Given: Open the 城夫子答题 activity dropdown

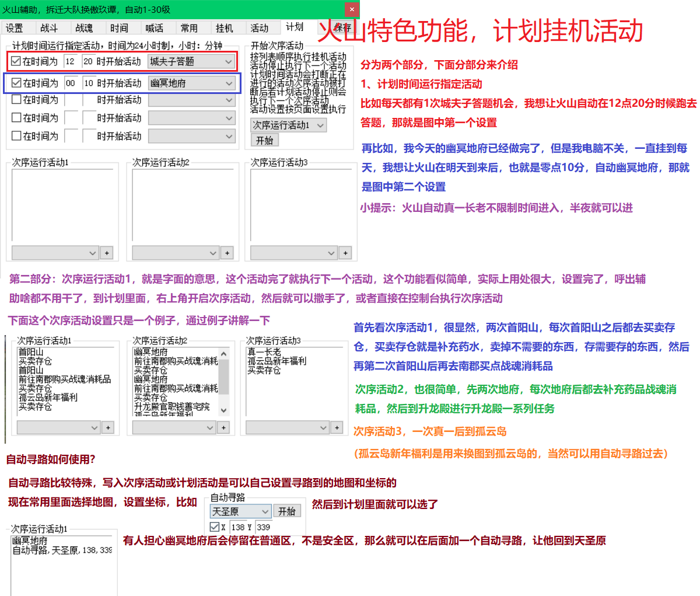Looking at the screenshot, I should 191,61.
